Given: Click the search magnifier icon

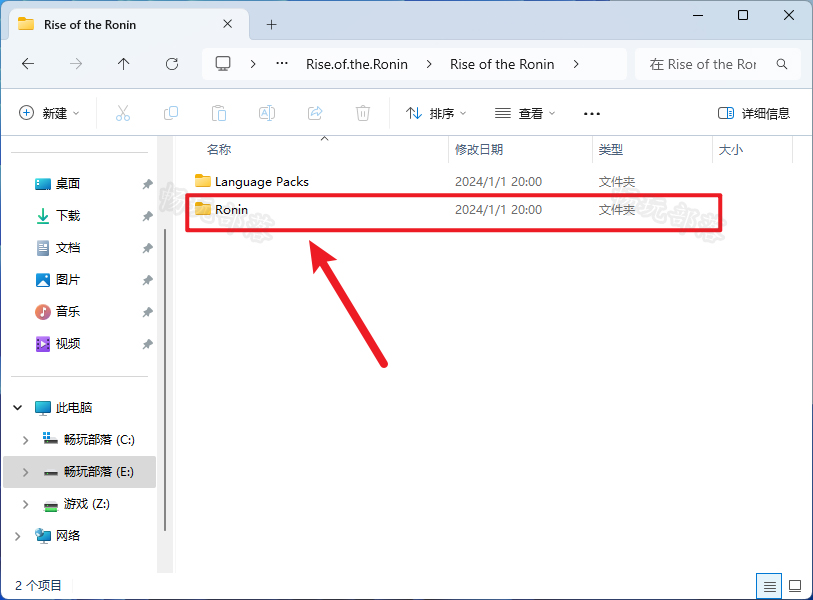Looking at the screenshot, I should 782,64.
